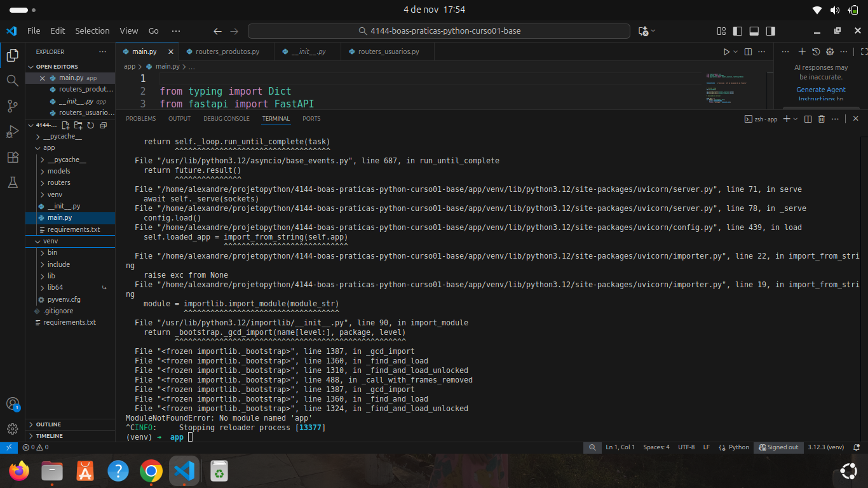Screen dimensions: 868x488
Task: Expand the models folder in Explorer
Action: pyautogui.click(x=58, y=171)
